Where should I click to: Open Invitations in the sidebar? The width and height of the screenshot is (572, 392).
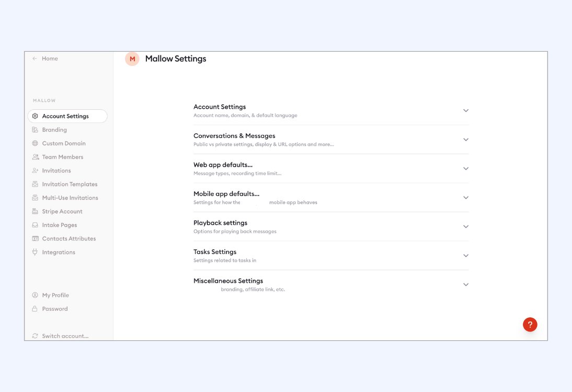[56, 170]
